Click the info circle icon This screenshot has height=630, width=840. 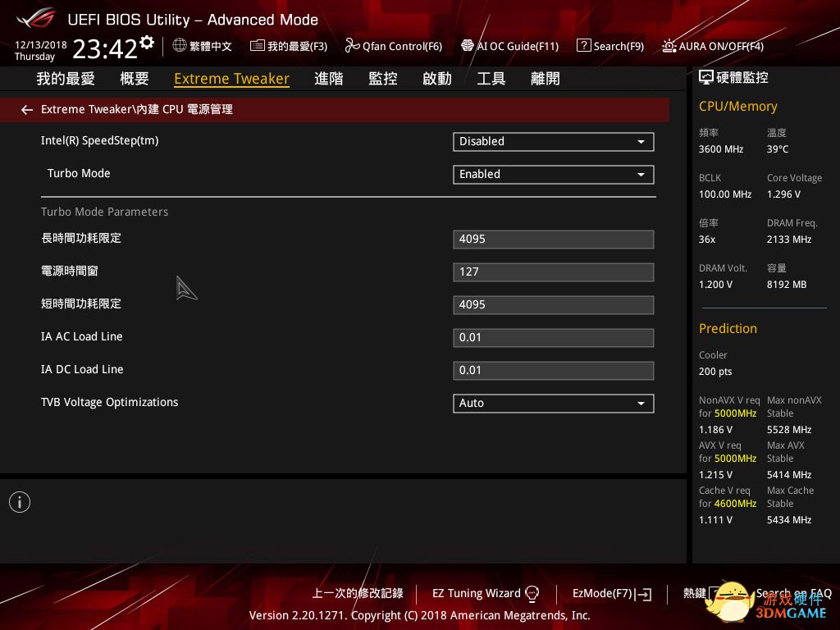[20, 502]
